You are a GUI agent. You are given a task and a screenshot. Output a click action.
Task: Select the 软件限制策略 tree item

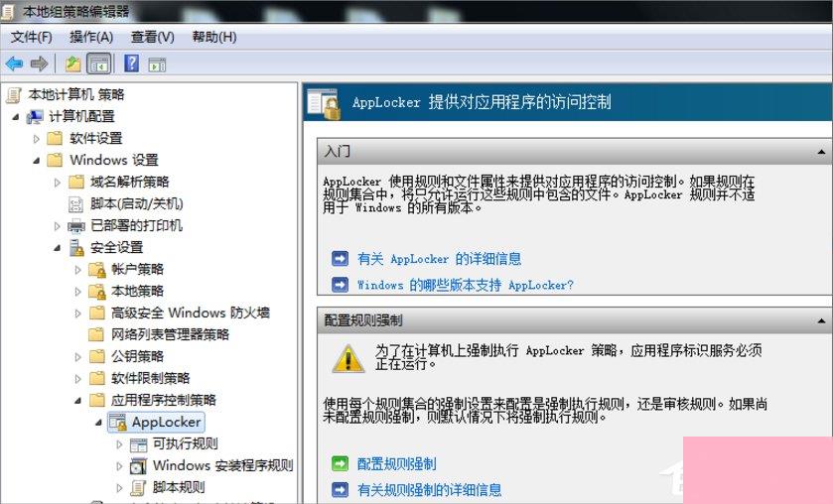(150, 378)
